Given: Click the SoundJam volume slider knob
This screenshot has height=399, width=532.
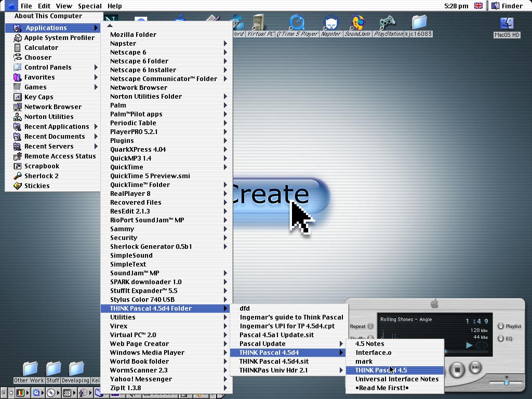Looking at the screenshot, I should pyautogui.click(x=506, y=382).
